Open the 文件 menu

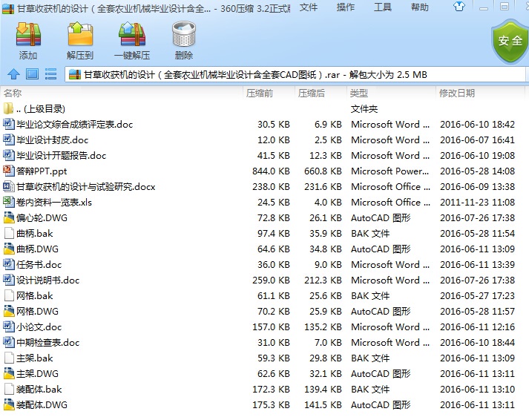coord(309,7)
